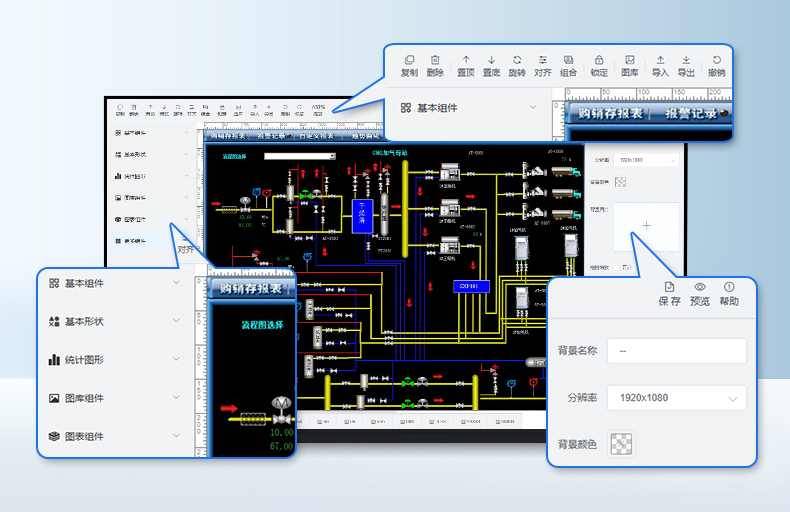
Task: Click 置顶 bring-to-top arrow in enlarged toolbar
Action: tap(466, 61)
